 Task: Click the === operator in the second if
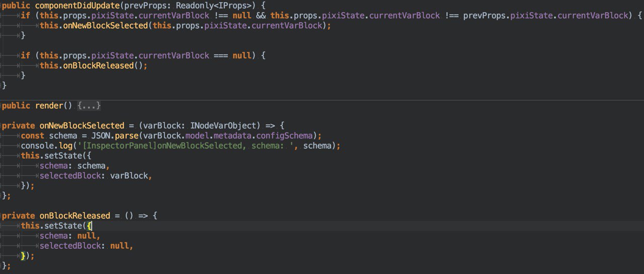[220, 55]
